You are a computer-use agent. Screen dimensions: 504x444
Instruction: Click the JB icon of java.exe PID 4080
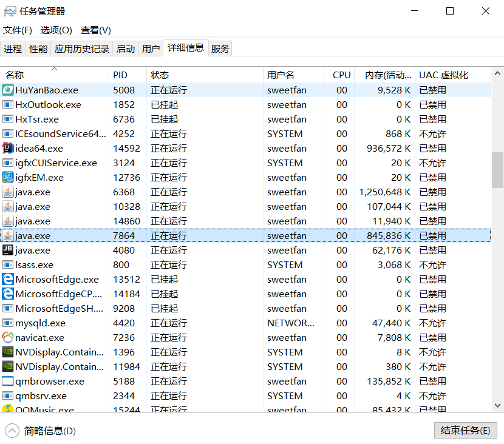(8, 250)
